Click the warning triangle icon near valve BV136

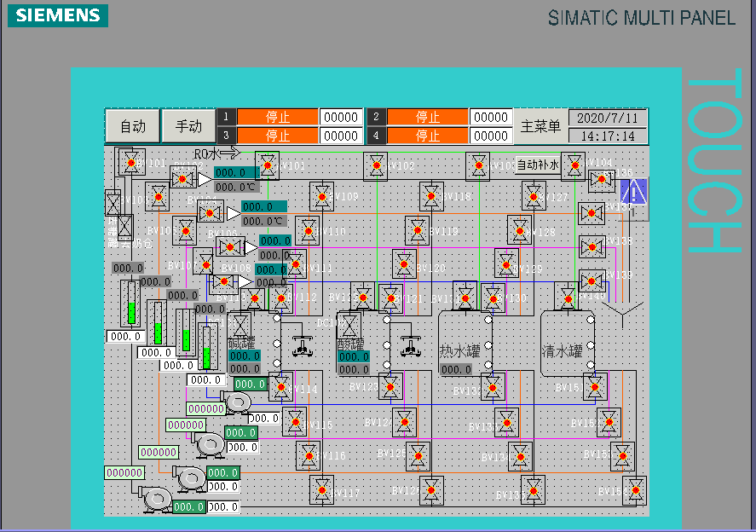point(633,193)
